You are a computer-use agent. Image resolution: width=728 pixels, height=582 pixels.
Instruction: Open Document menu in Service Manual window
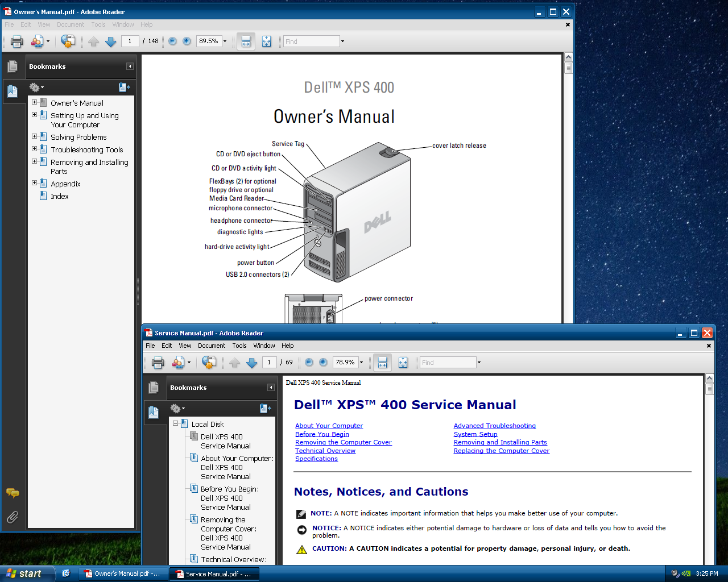(212, 346)
